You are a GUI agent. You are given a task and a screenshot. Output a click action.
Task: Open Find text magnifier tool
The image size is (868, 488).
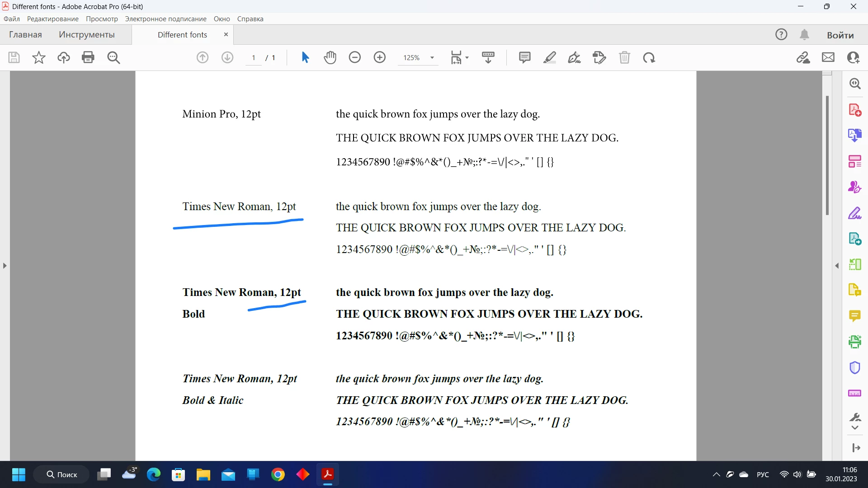113,57
